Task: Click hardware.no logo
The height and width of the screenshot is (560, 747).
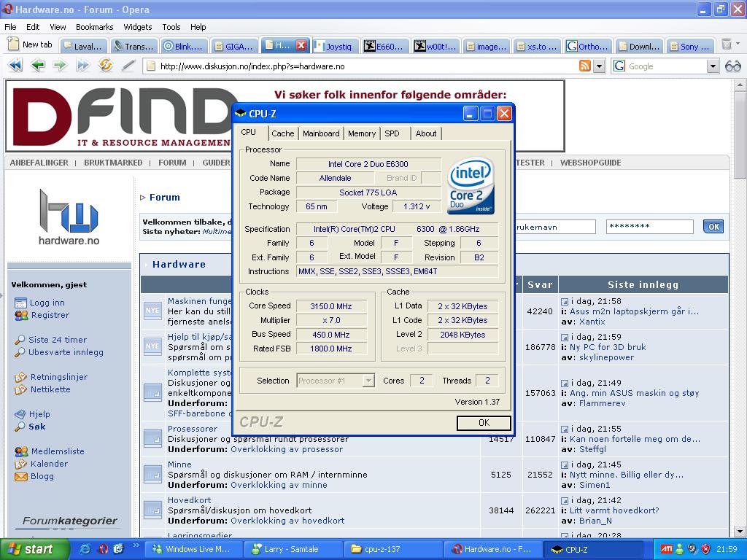Action: point(69,217)
